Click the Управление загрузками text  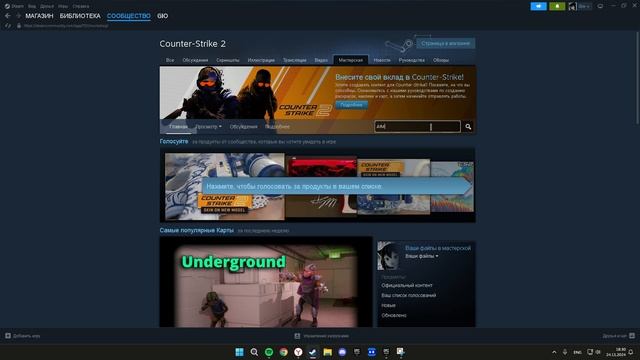click(326, 336)
